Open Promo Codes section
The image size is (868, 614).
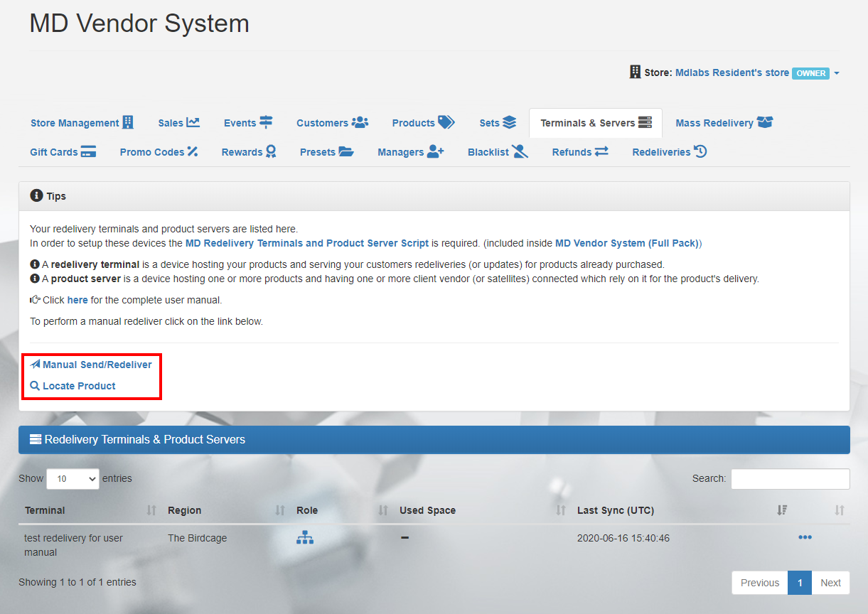(x=159, y=152)
